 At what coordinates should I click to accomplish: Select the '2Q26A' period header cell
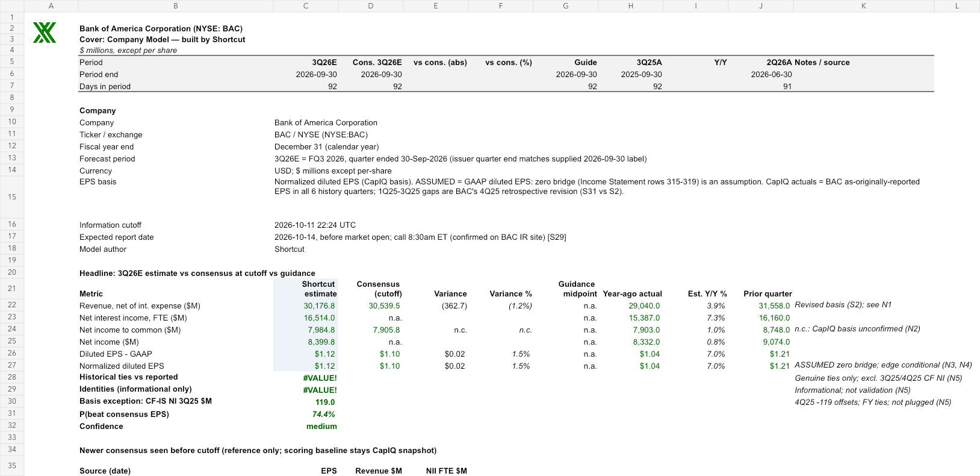779,63
